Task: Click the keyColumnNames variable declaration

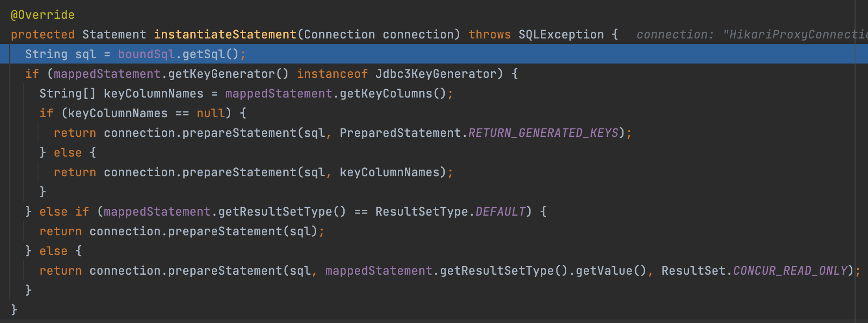Action: pos(153,93)
